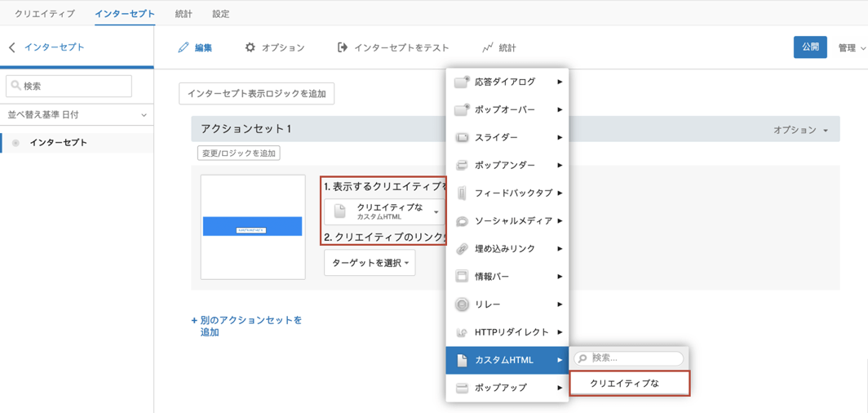Click the ポップアンダー creative type icon

[x=462, y=165]
